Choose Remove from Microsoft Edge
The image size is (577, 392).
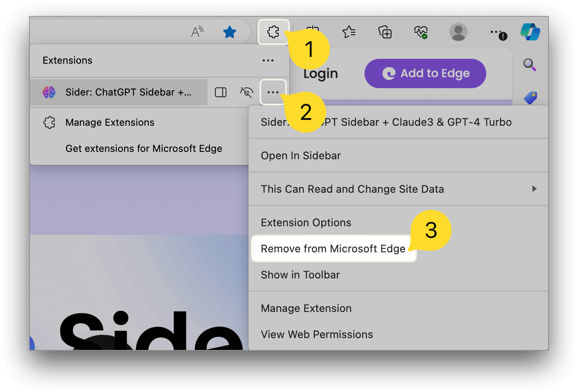pyautogui.click(x=333, y=249)
